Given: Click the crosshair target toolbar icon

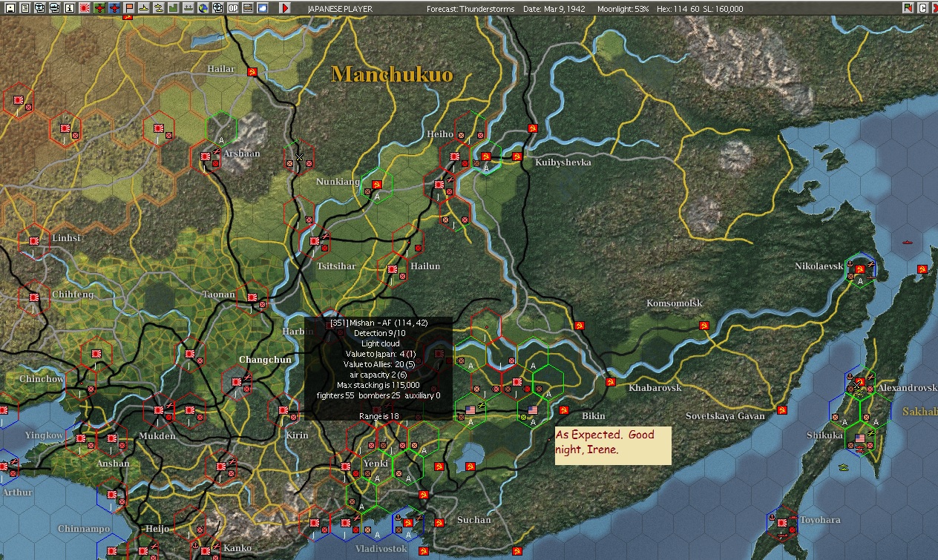Looking at the screenshot, I should (x=217, y=8).
